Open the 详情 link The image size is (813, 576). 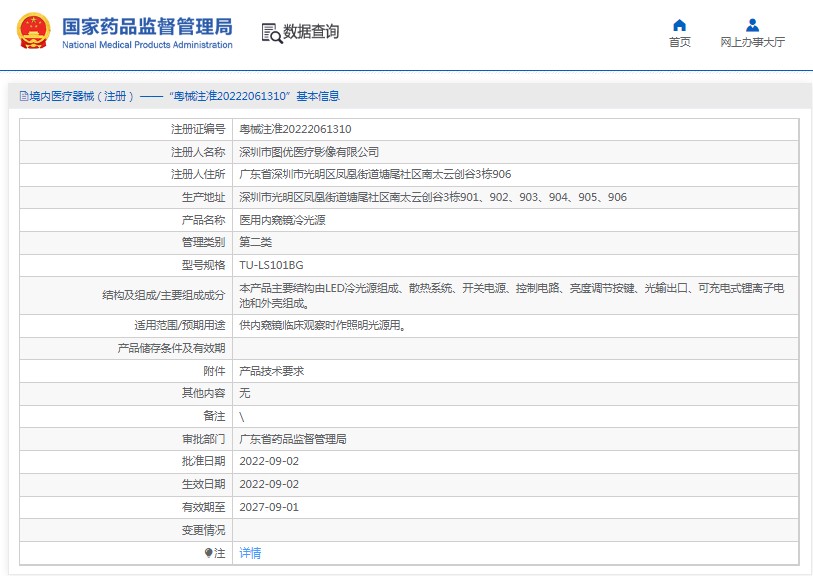tap(250, 553)
